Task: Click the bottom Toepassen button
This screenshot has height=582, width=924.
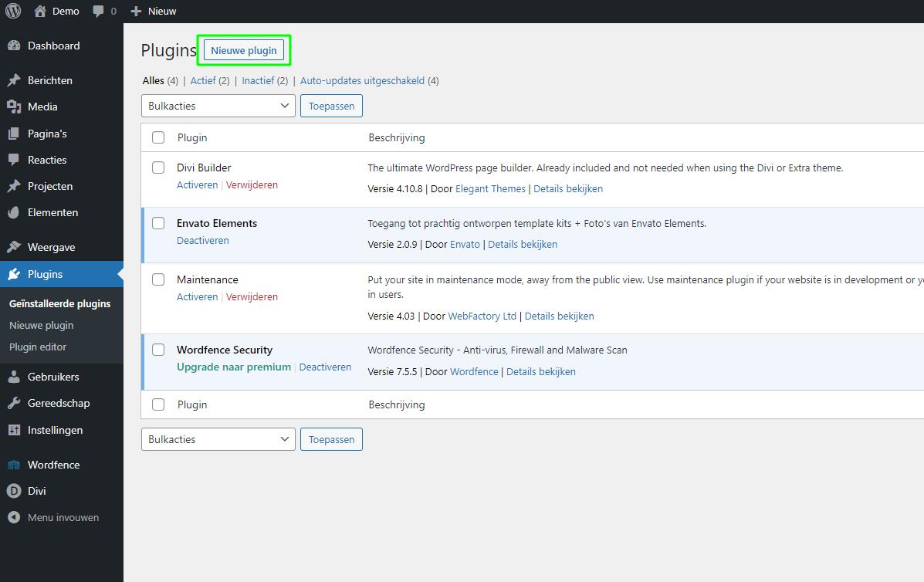Action: (x=331, y=439)
